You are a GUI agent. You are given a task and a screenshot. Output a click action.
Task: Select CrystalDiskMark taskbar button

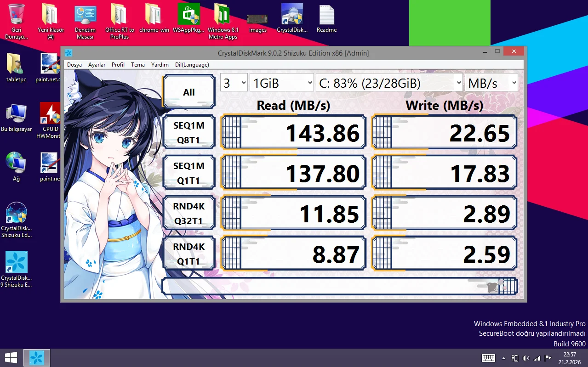tap(37, 357)
